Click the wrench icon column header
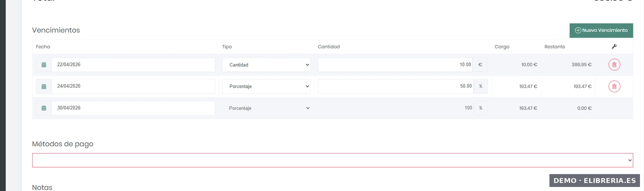 614,47
